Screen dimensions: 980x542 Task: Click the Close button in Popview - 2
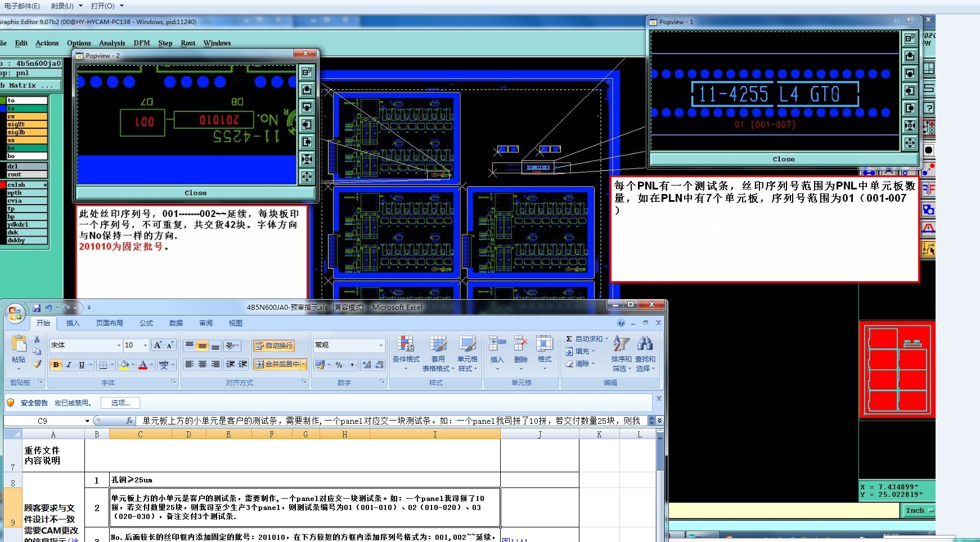[195, 193]
